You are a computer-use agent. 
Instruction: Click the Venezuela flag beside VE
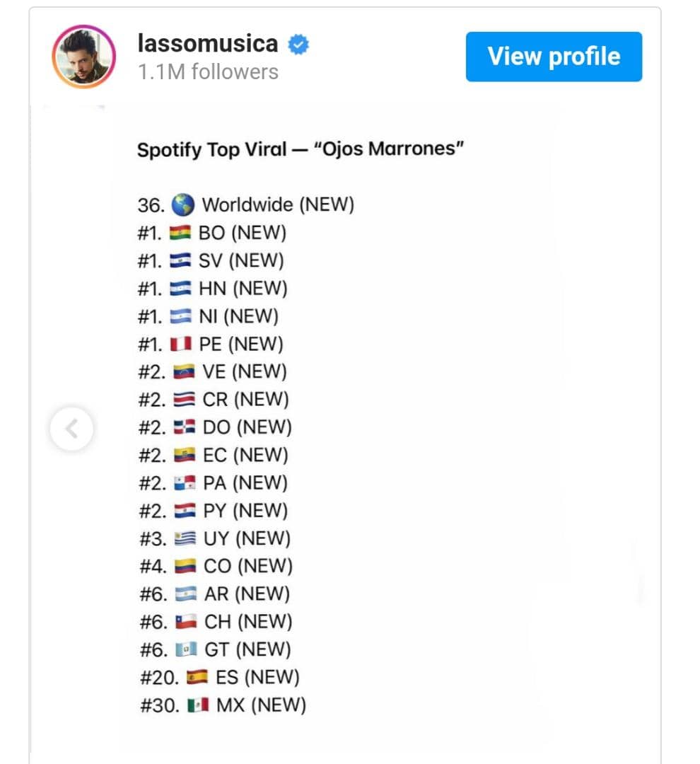pos(184,372)
